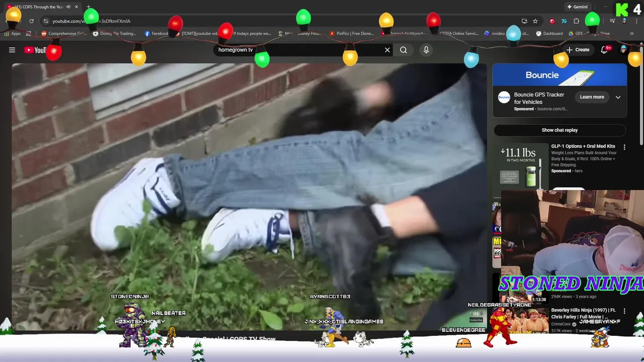
Task: Open the Chrome three-dot menu
Action: [636, 21]
